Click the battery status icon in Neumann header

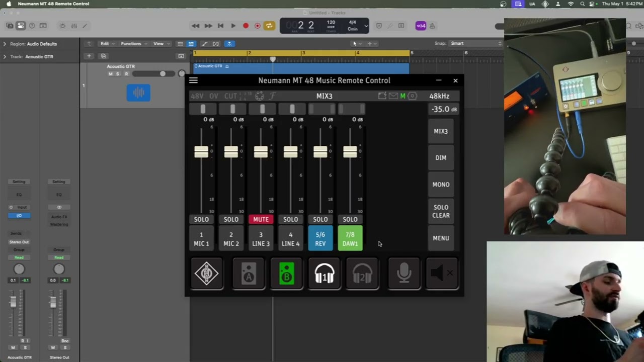(x=382, y=96)
